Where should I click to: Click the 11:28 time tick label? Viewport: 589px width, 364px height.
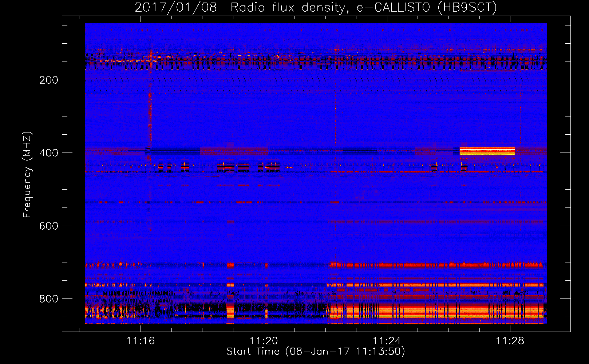[x=510, y=341]
